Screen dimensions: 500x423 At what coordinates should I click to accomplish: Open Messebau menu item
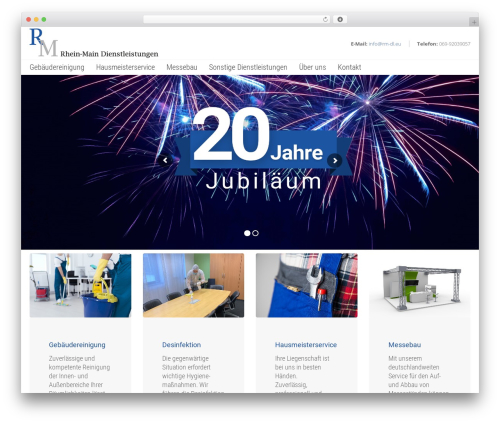pos(182,67)
